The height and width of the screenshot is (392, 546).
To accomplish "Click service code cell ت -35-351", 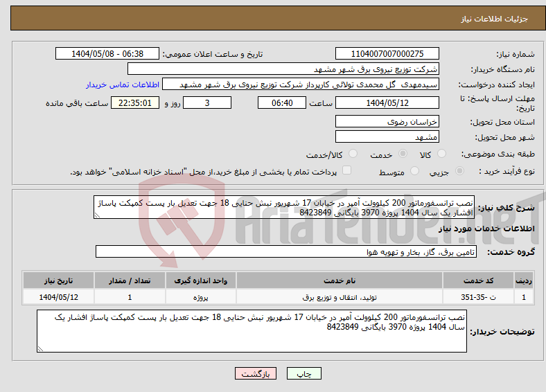I will point(479,297).
